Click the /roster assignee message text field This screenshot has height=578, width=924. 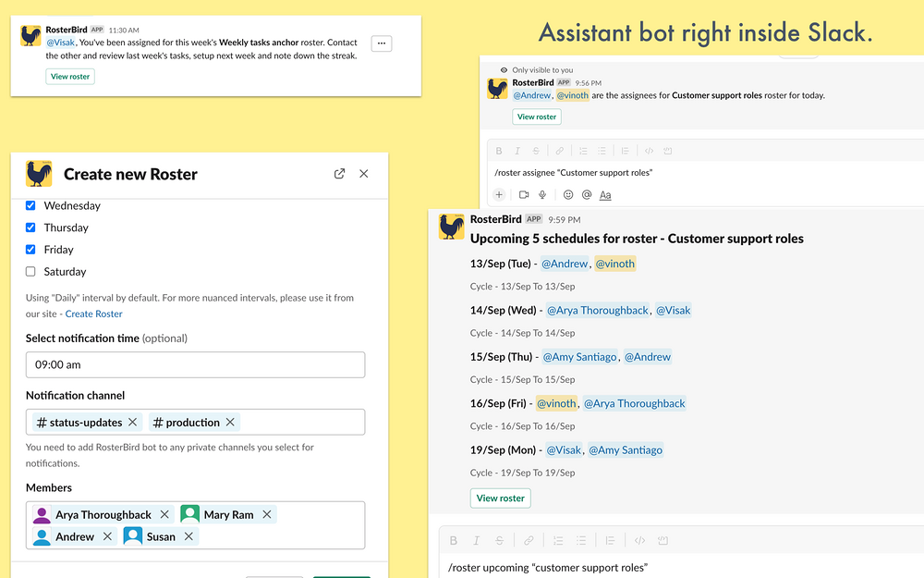pos(705,172)
